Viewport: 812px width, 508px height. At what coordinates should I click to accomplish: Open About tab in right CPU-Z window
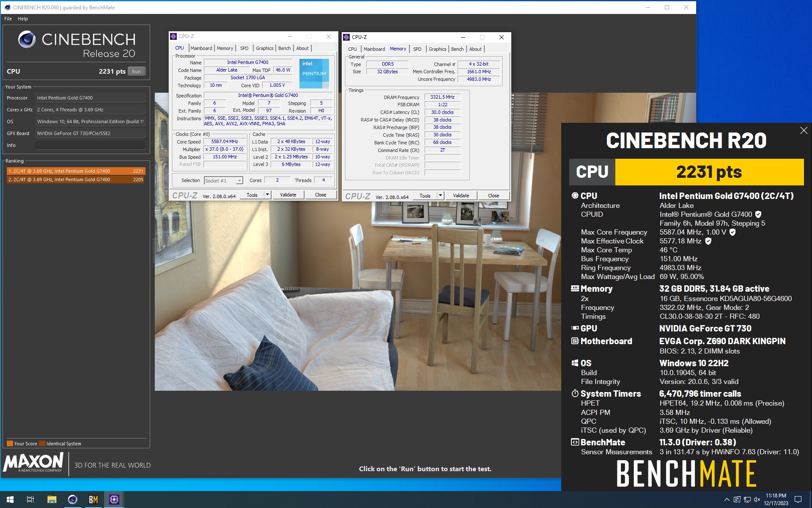tap(475, 49)
